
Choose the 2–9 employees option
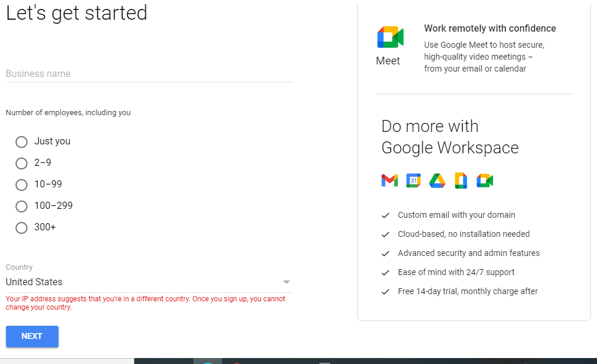(21, 164)
